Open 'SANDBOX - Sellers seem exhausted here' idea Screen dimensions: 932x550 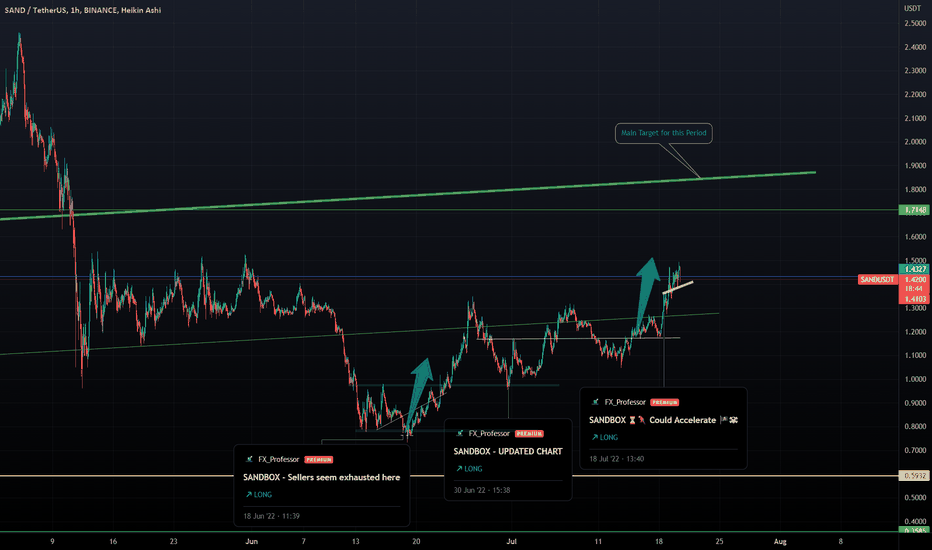322,477
